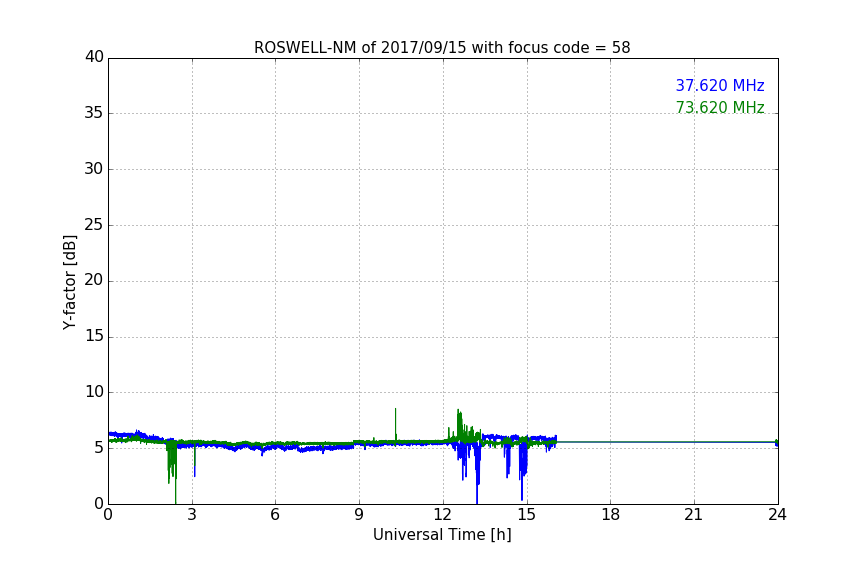Click the x-axis tick label '24'

(777, 515)
